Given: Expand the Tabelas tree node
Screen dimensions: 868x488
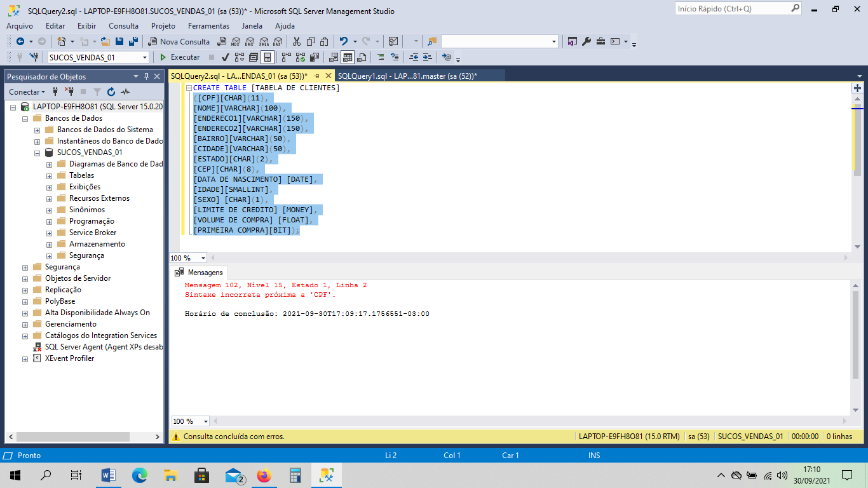Looking at the screenshot, I should 50,175.
